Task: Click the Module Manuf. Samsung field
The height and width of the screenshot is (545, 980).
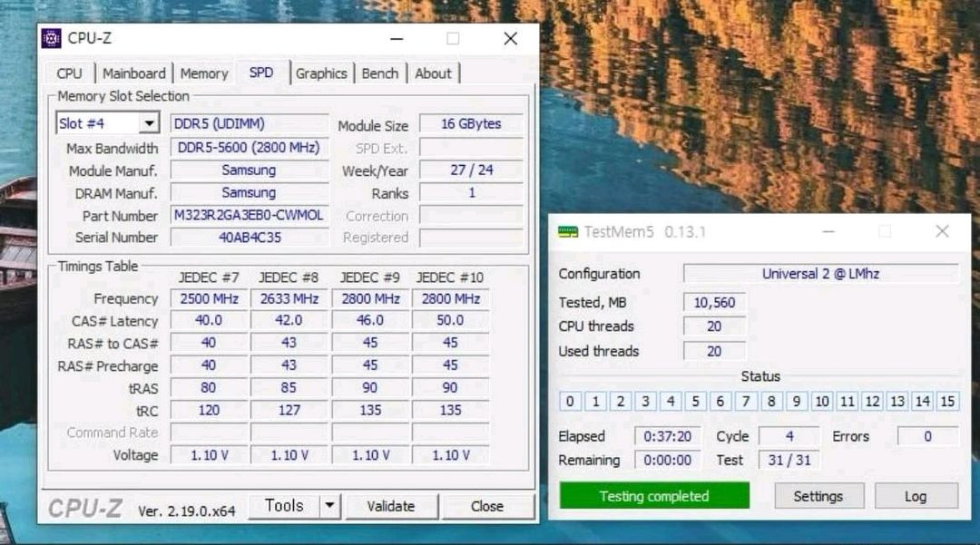Action: click(249, 170)
